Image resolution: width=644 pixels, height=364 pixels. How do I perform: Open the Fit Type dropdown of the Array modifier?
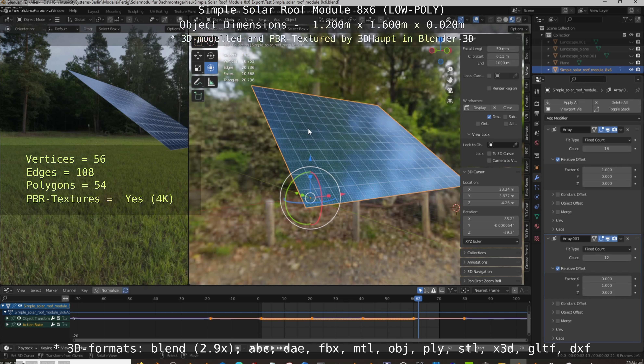point(607,140)
